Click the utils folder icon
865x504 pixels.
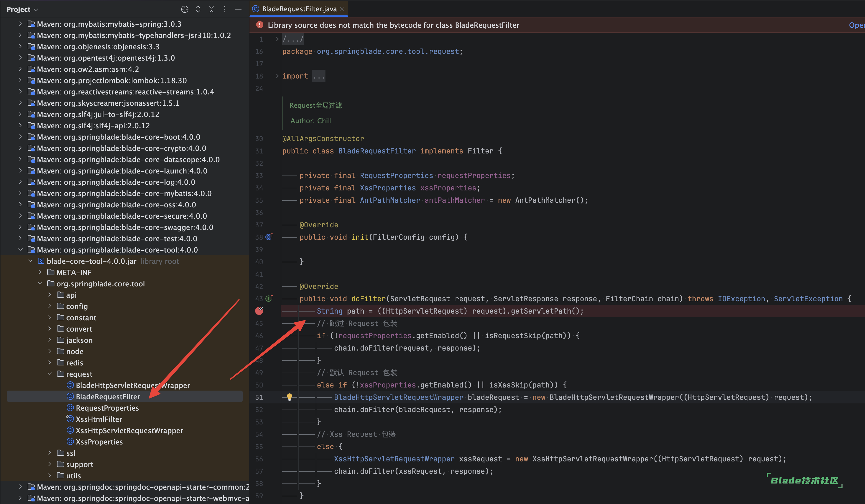tap(61, 476)
